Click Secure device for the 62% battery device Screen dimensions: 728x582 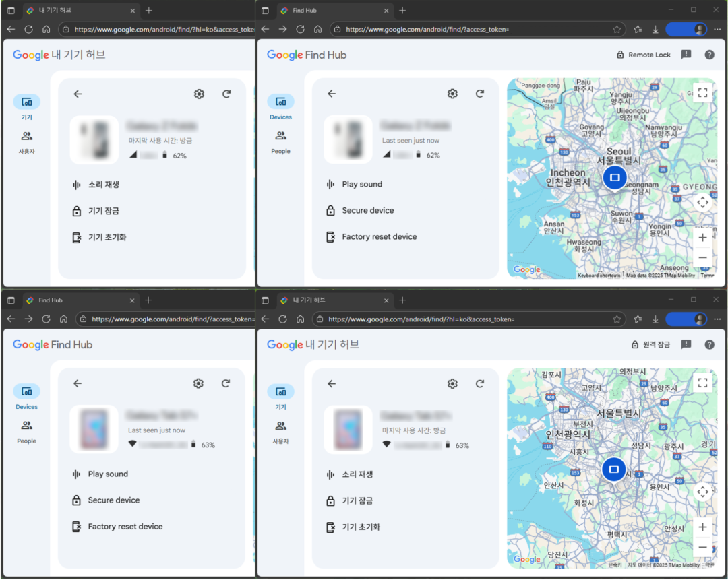pos(367,211)
